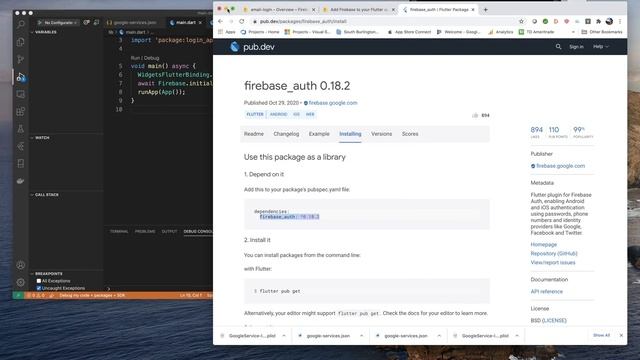The image size is (640, 360).
Task: Open the Homepage link
Action: click(544, 244)
